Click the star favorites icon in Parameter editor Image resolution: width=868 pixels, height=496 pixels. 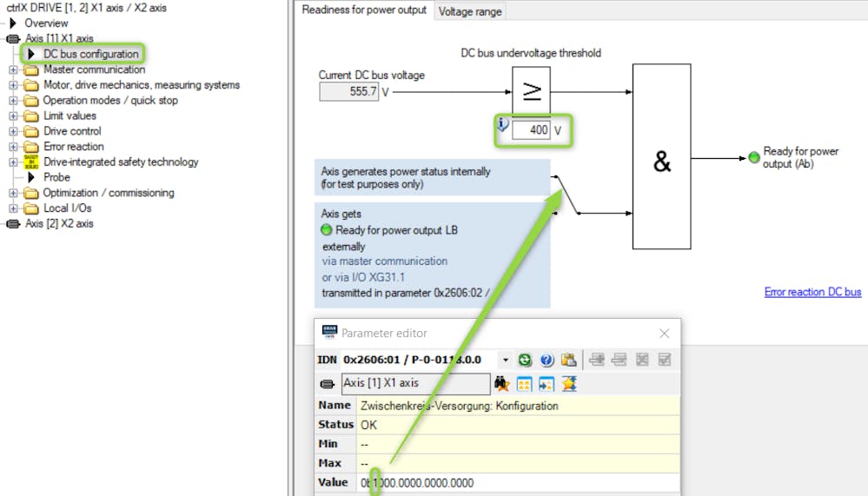click(x=569, y=383)
